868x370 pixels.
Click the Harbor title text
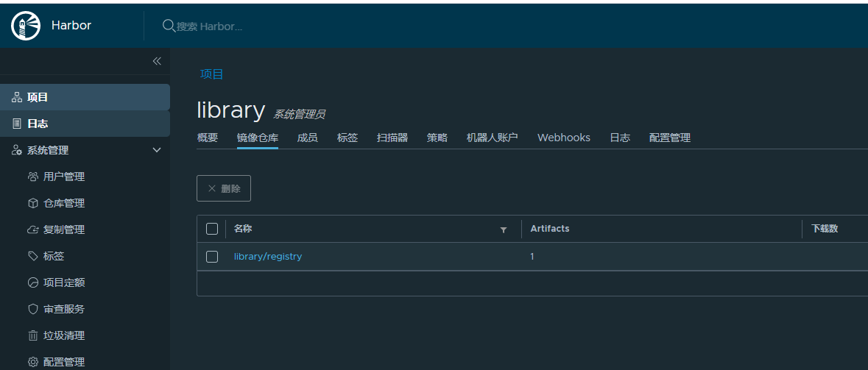[x=71, y=26]
